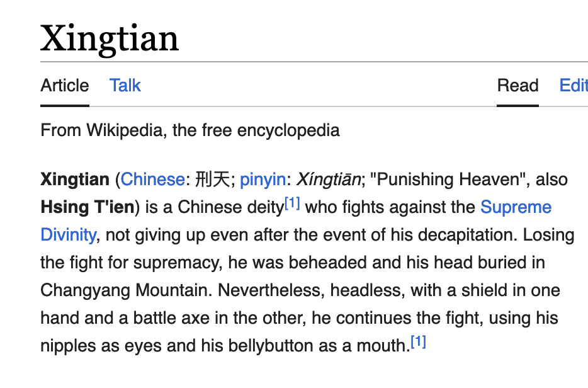The image size is (588, 388).
Task: Jump to citation [1] ending the paragraph
Action: 418,342
